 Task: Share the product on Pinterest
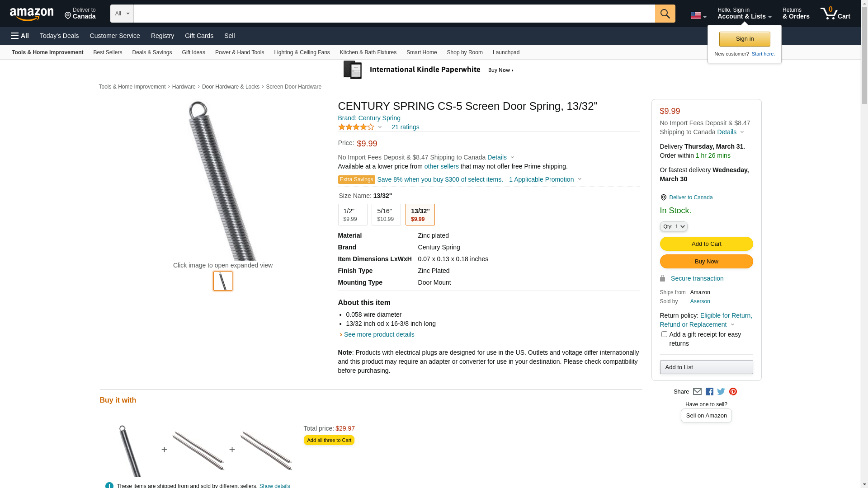point(733,392)
